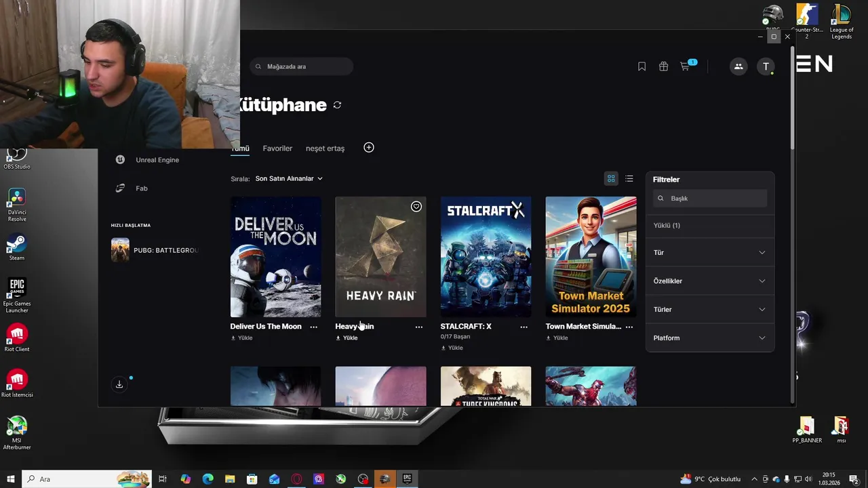Click the store search field
Screen dimensions: 868x488
coord(302,66)
